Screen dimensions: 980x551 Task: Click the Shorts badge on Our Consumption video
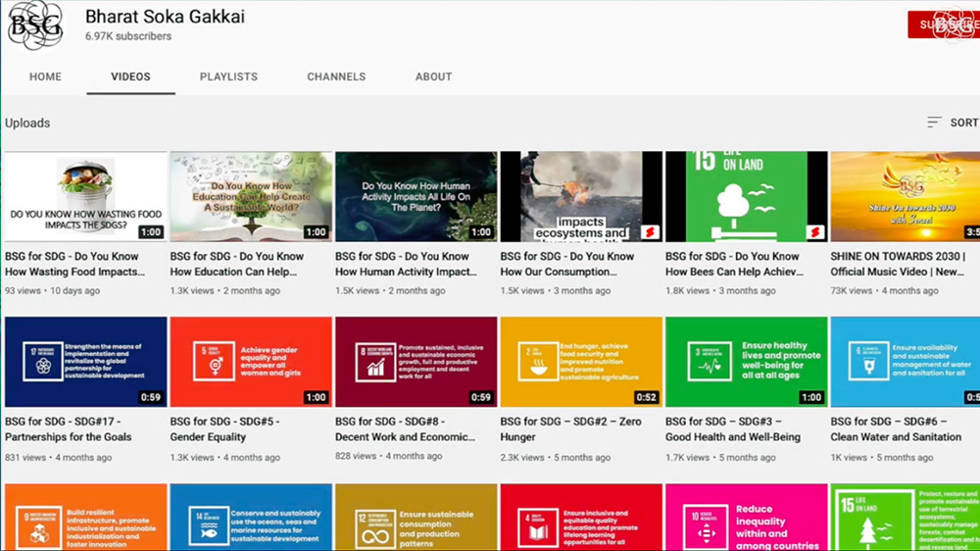pyautogui.click(x=650, y=232)
